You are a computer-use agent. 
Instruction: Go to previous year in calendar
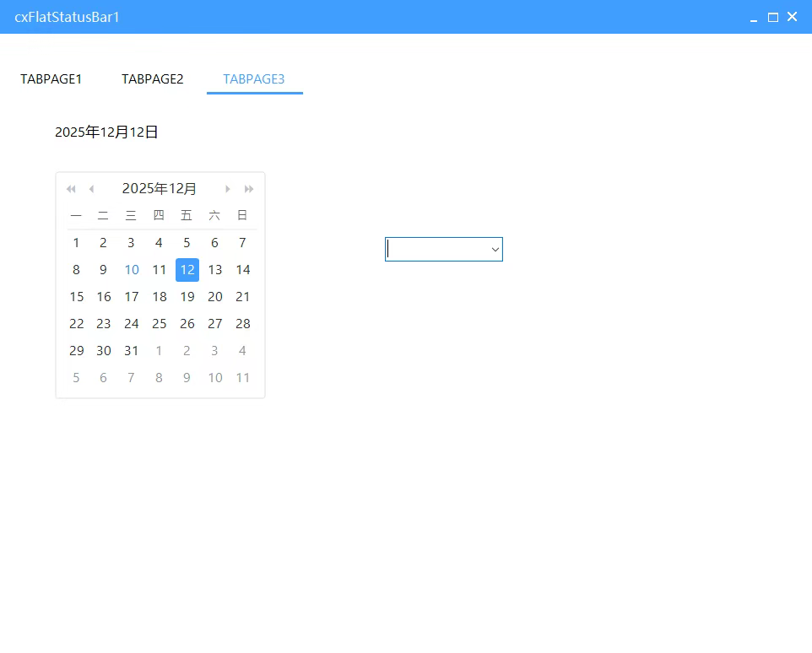pos(71,189)
